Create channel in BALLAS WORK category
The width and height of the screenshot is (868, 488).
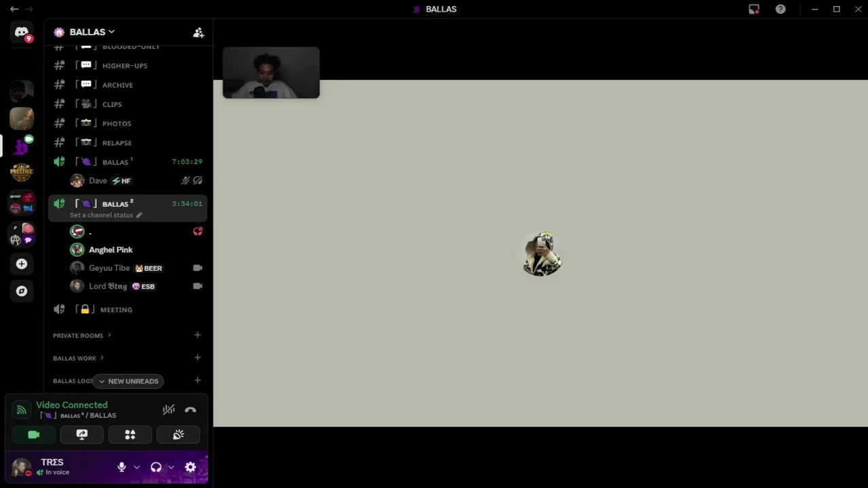click(x=197, y=357)
